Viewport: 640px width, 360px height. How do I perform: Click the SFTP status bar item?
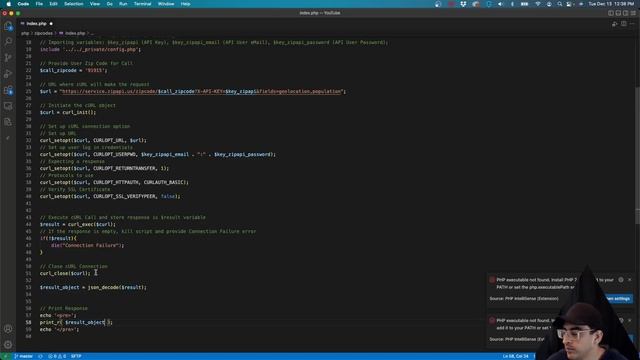(76, 356)
